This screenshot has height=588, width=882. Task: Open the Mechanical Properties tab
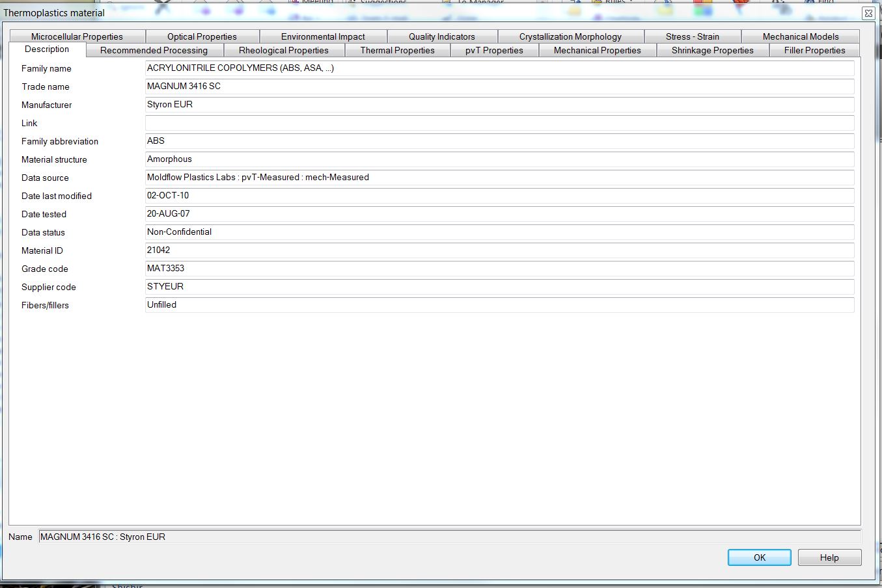pos(598,49)
